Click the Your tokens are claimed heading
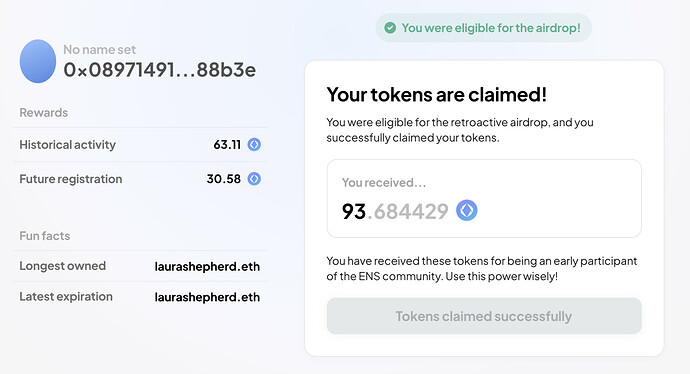 [437, 95]
